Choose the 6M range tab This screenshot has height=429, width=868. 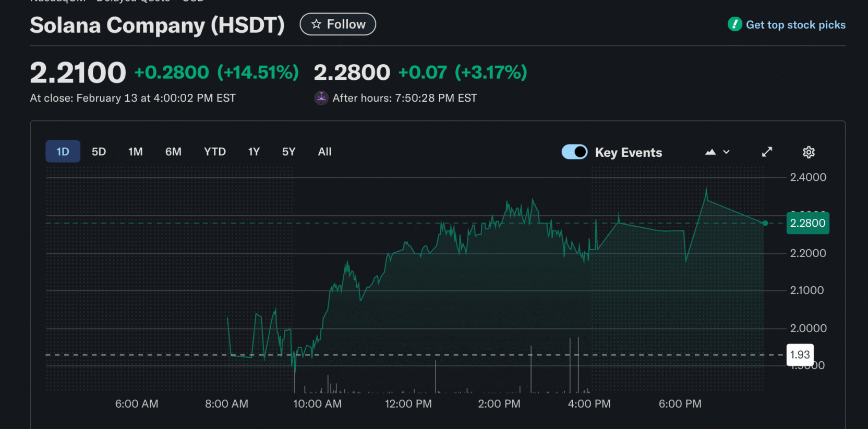173,152
